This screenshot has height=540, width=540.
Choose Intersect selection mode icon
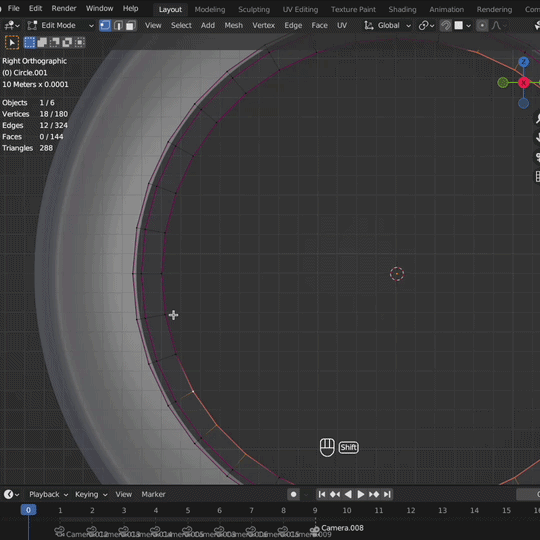tap(79, 43)
